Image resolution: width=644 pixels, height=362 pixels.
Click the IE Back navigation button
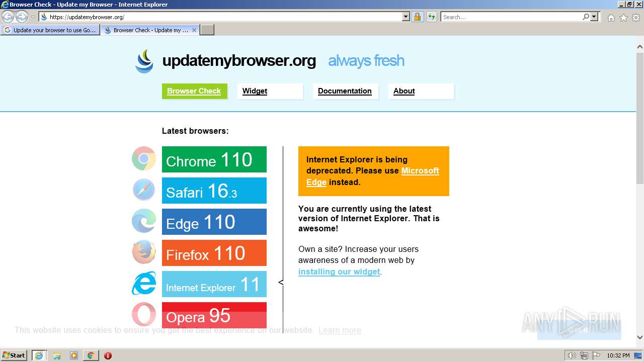(8, 17)
